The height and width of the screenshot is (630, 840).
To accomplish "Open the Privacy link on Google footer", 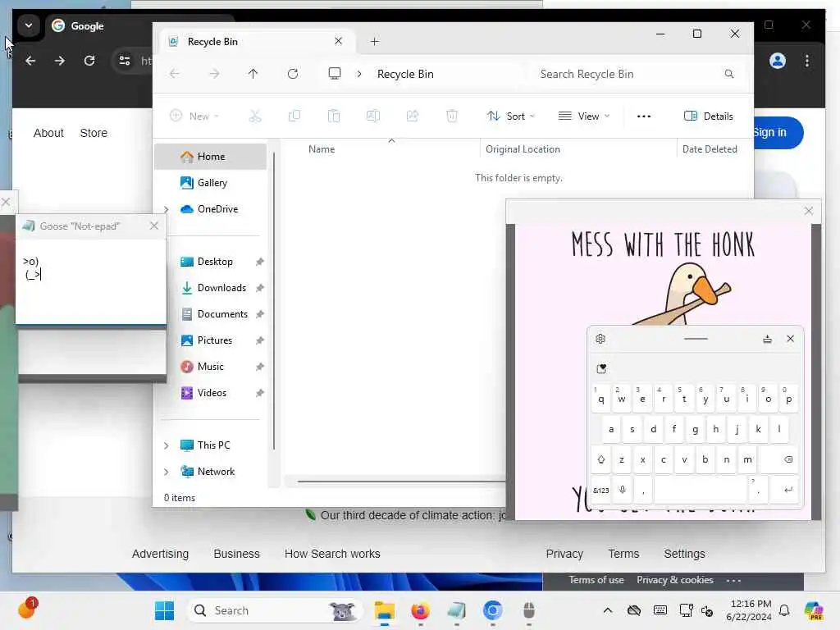I will coord(564,554).
